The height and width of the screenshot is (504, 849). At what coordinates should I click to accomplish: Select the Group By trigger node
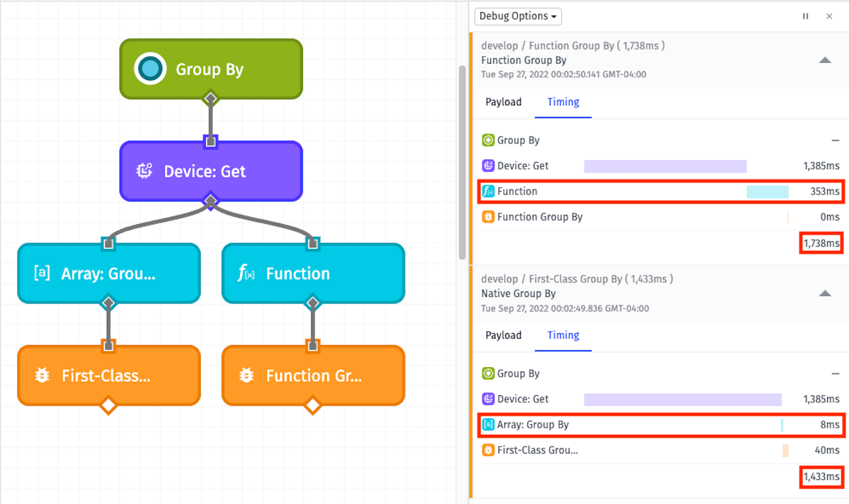(x=211, y=69)
